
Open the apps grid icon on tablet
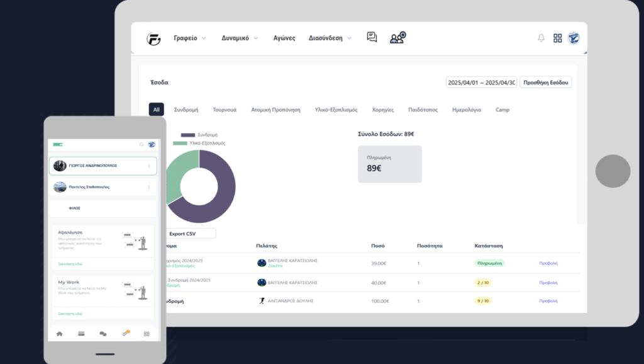coord(557,38)
